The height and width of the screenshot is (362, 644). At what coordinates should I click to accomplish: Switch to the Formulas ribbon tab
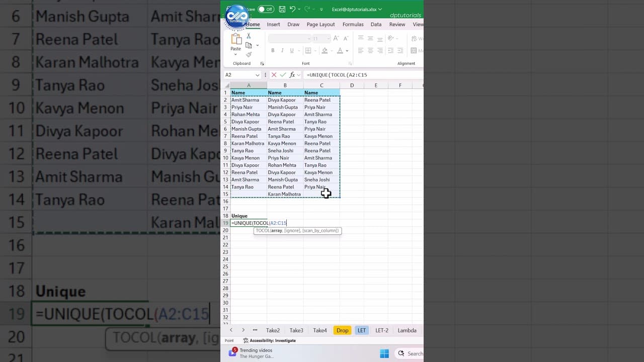click(353, 24)
